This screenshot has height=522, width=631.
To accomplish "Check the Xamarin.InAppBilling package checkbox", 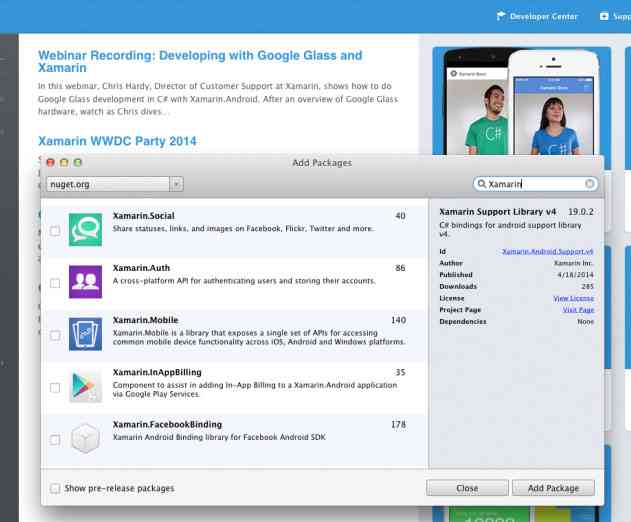I will [x=55, y=388].
